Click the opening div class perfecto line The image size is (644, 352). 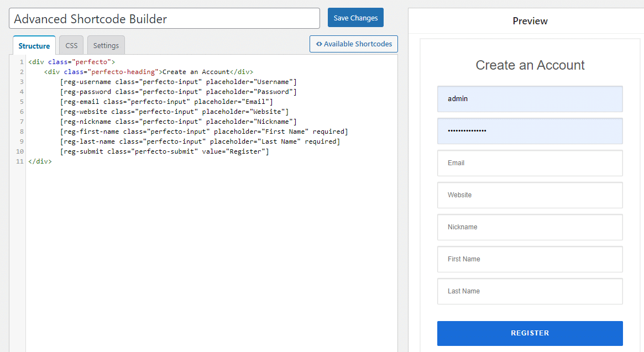click(71, 62)
